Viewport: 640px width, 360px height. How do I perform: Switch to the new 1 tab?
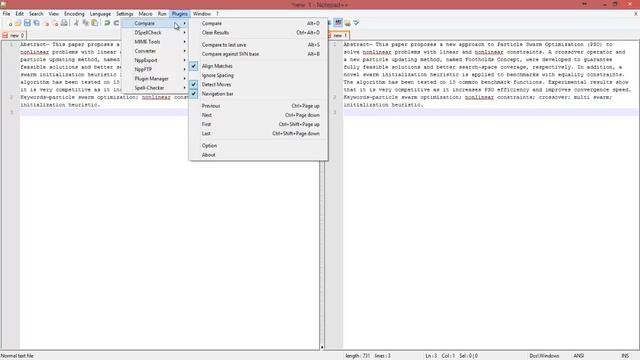338,36
